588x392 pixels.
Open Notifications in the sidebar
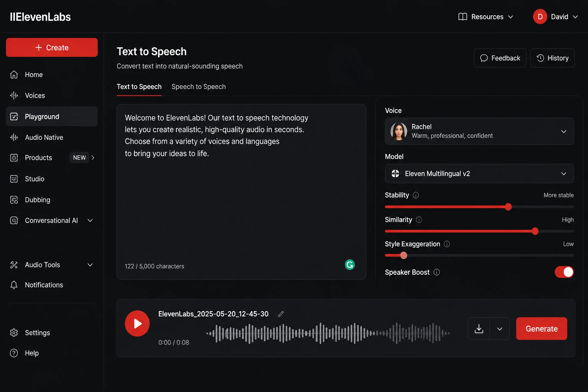click(x=52, y=285)
